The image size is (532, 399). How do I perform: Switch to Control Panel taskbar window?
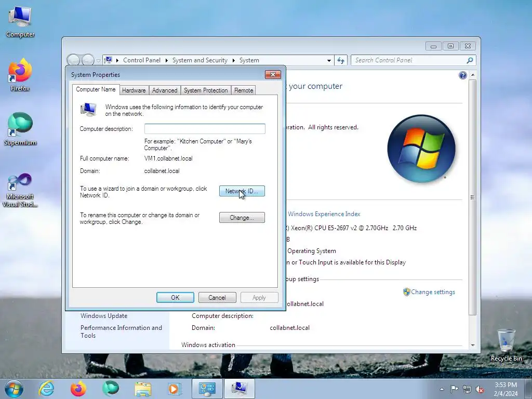[x=207, y=389]
